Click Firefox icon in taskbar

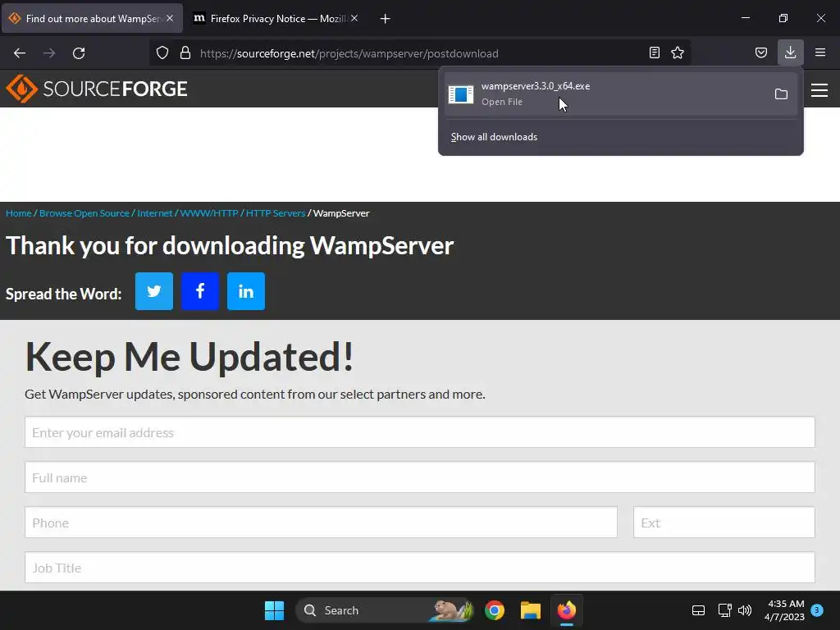coord(566,610)
